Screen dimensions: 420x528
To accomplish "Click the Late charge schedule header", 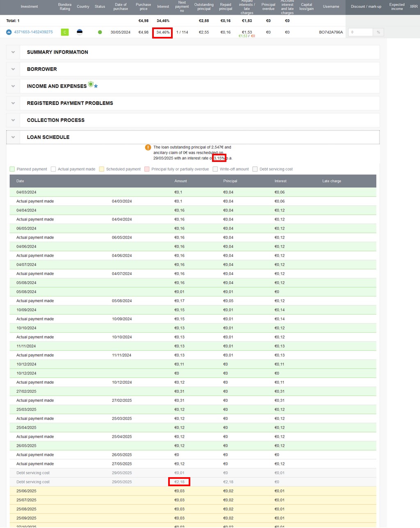I will [x=332, y=181].
